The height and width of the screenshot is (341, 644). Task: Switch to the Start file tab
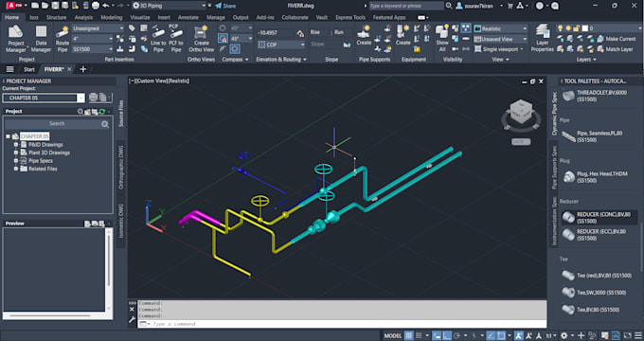pyautogui.click(x=28, y=69)
